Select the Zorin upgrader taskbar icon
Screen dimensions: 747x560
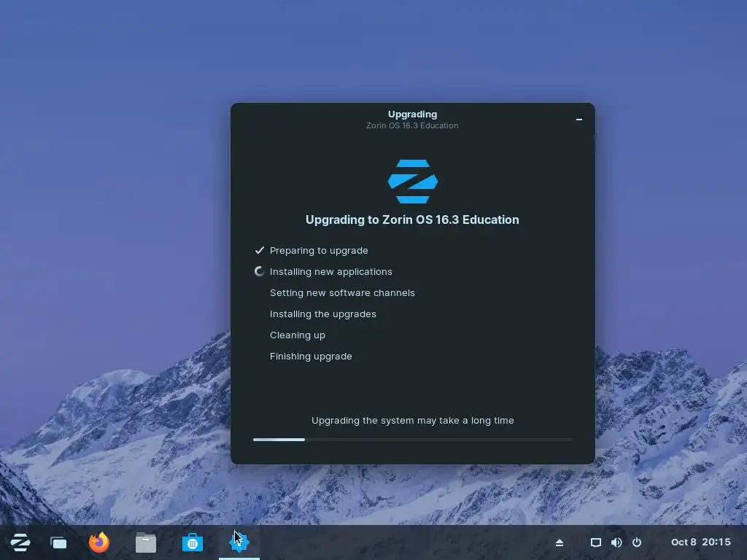pyautogui.click(x=239, y=542)
